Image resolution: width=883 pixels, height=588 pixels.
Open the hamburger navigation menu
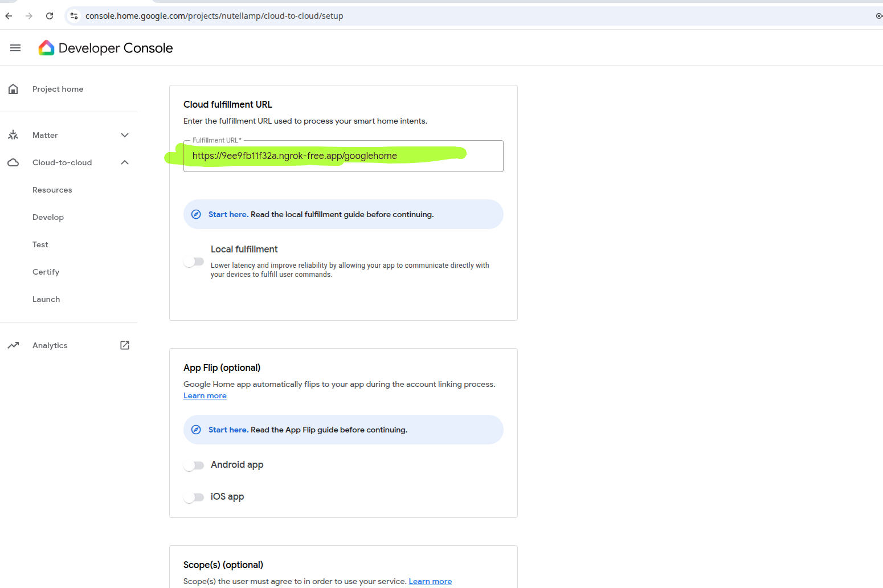15,48
